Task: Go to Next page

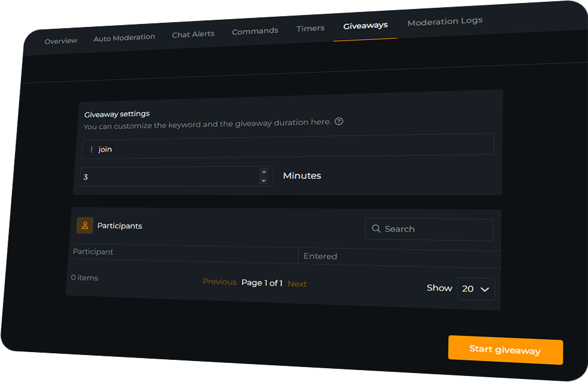Action: (297, 284)
